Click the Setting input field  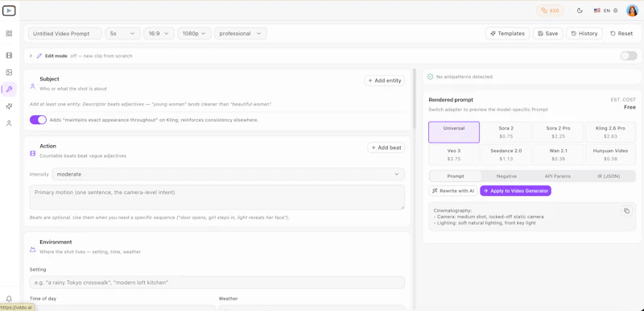pyautogui.click(x=217, y=282)
